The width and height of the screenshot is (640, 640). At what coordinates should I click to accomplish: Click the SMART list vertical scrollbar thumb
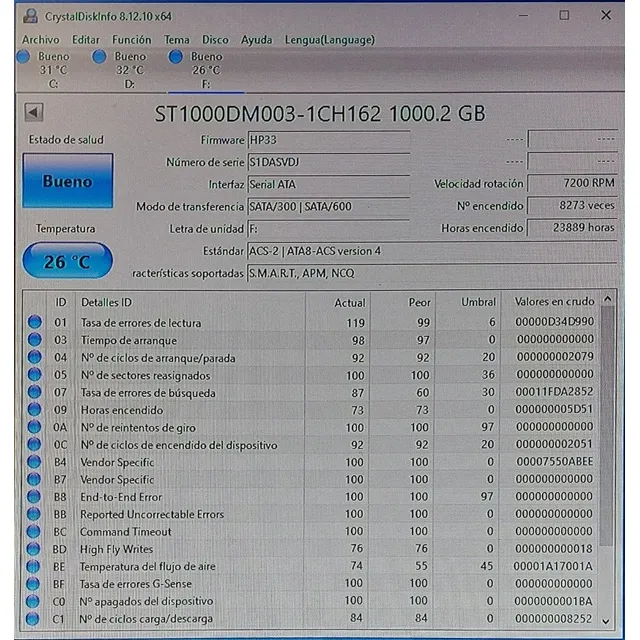tap(607, 426)
